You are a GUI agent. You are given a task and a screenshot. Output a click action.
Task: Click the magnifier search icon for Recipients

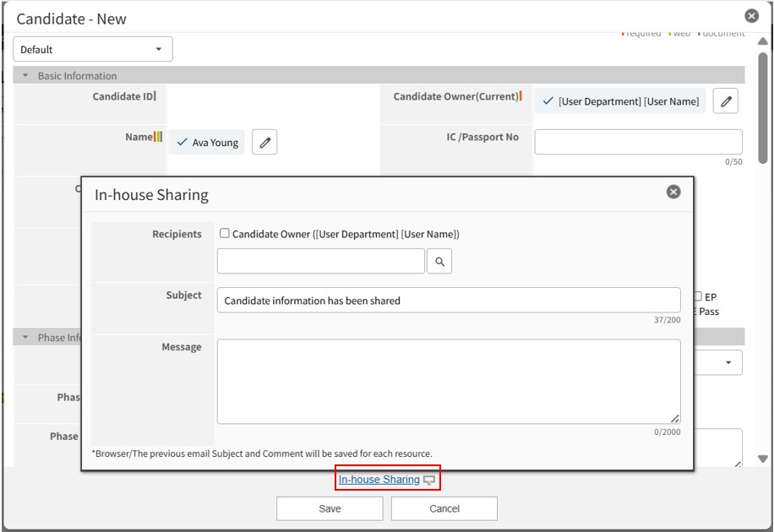439,262
